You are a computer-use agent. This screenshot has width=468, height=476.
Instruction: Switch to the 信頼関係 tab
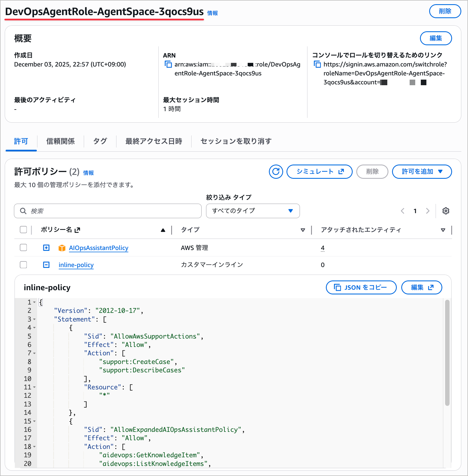[60, 141]
